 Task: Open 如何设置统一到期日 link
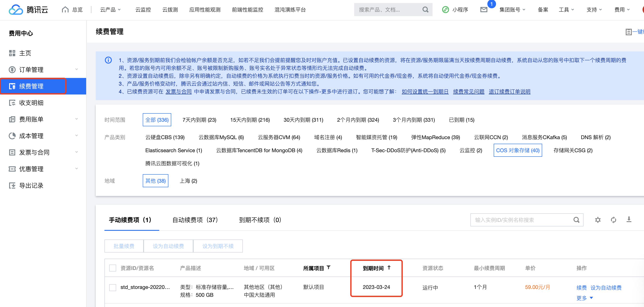click(x=425, y=92)
